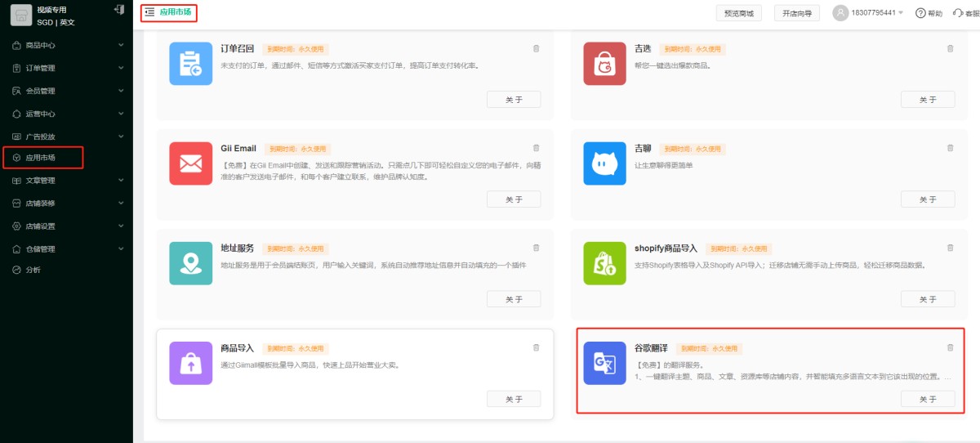This screenshot has width=980, height=443.
Task: Toggle the menu fold icon beside 应用市场 title
Action: (x=149, y=12)
